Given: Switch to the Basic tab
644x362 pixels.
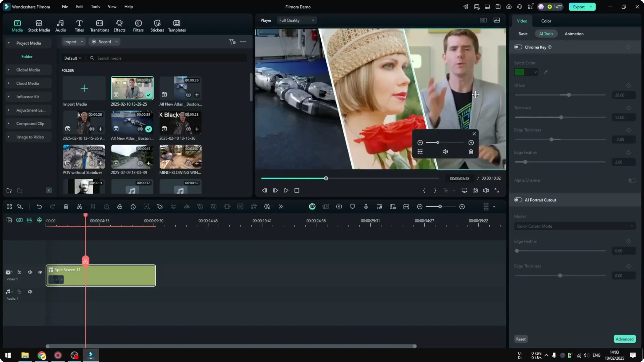Looking at the screenshot, I should tap(523, 34).
